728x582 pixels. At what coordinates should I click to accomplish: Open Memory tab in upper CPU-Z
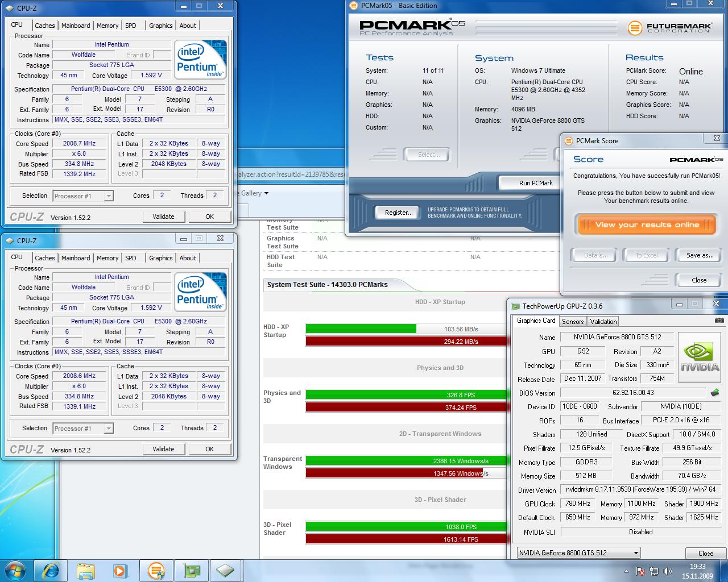click(x=107, y=26)
